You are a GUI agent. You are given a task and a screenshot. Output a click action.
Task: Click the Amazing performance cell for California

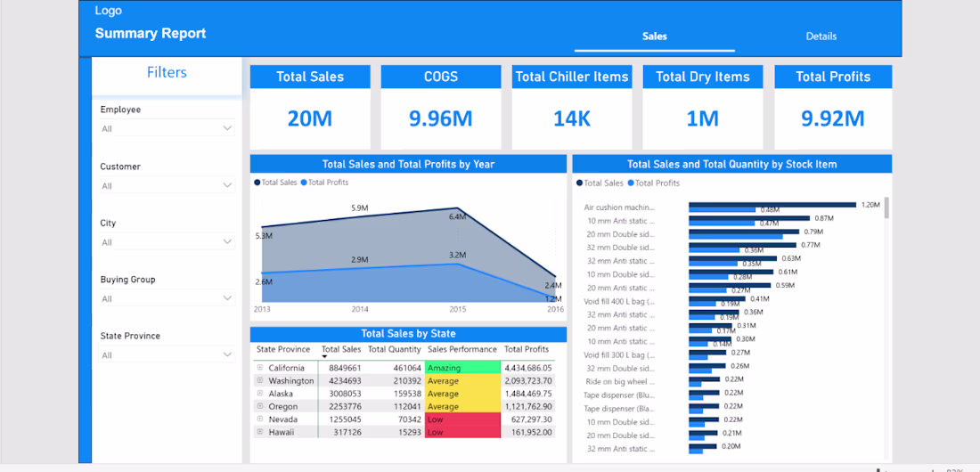pos(462,368)
